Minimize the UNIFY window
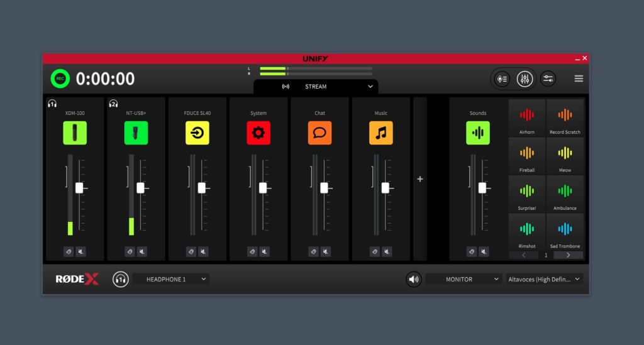Screen dimensions: 644x345 pyautogui.click(x=577, y=58)
